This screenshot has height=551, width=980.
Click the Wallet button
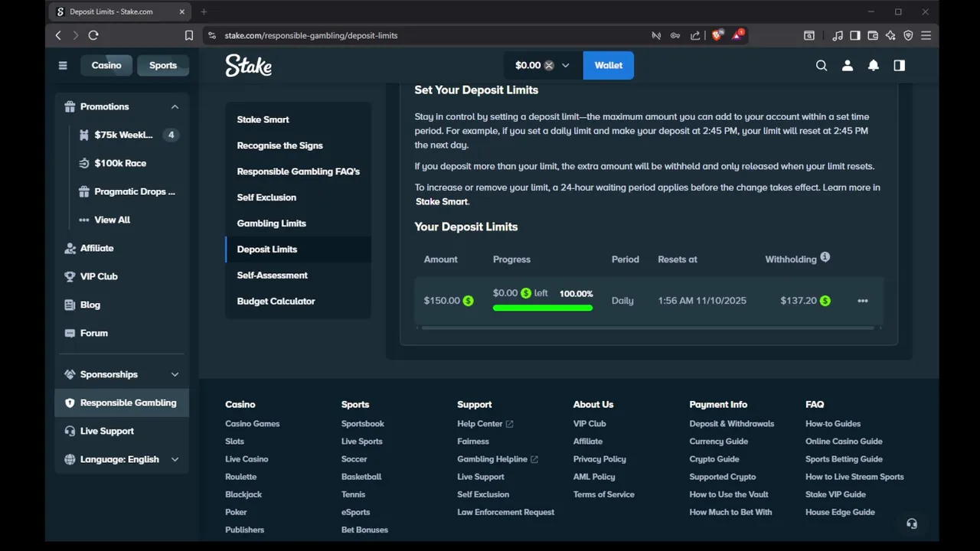click(x=609, y=66)
